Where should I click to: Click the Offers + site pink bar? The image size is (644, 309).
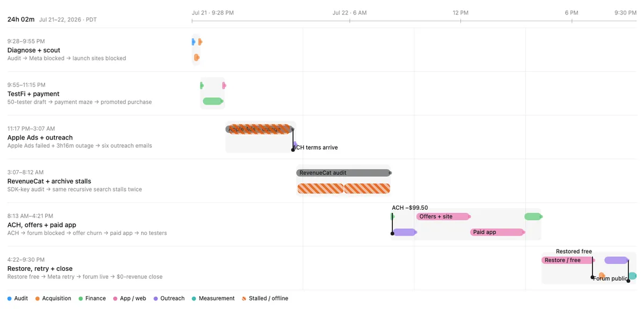point(443,216)
